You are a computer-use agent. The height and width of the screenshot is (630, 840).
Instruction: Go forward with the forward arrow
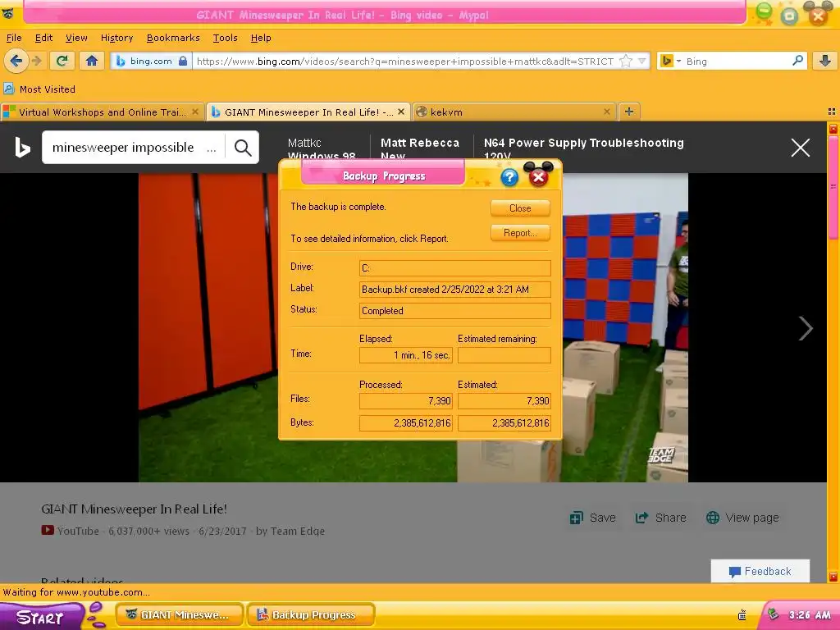pyautogui.click(x=37, y=61)
